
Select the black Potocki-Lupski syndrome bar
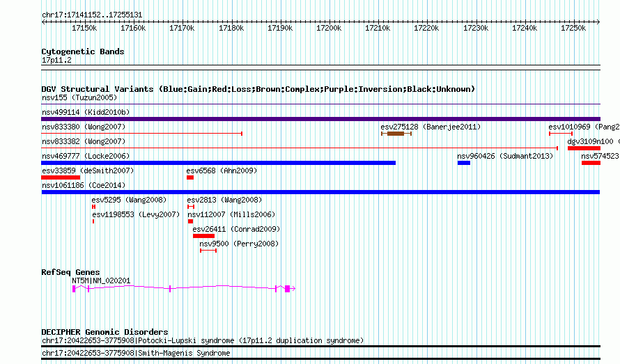point(320,346)
